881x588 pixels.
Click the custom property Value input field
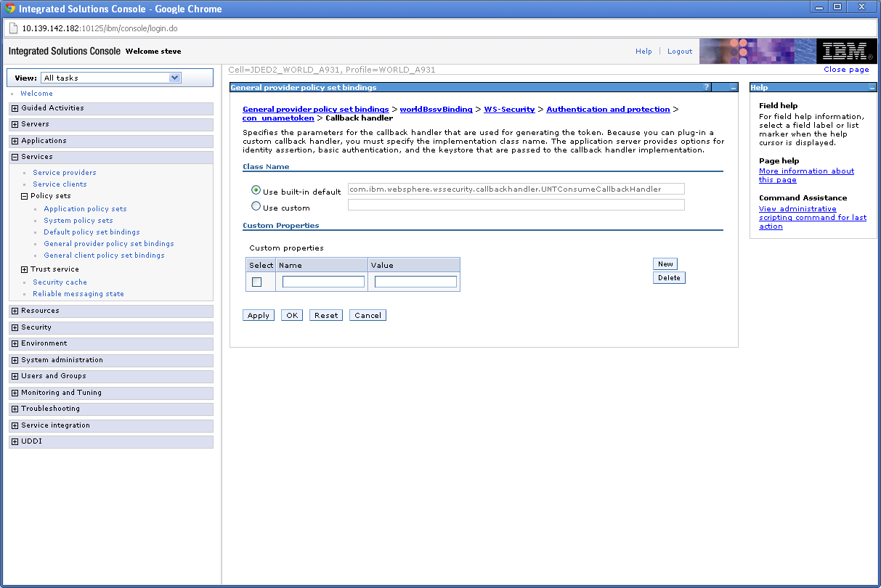(x=415, y=282)
